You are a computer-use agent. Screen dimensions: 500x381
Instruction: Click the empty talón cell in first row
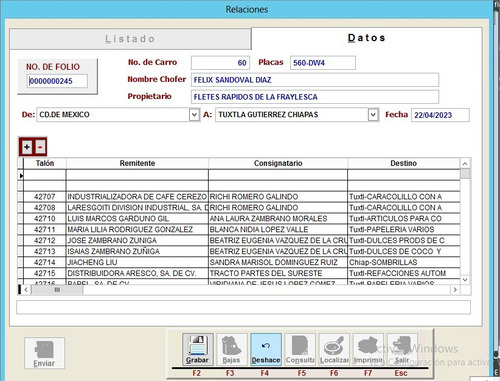pyautogui.click(x=45, y=175)
